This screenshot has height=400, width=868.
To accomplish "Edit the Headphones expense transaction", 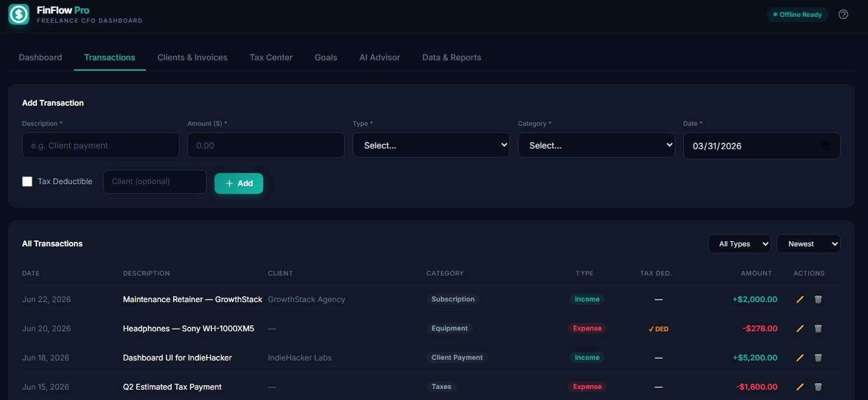I will pos(799,329).
